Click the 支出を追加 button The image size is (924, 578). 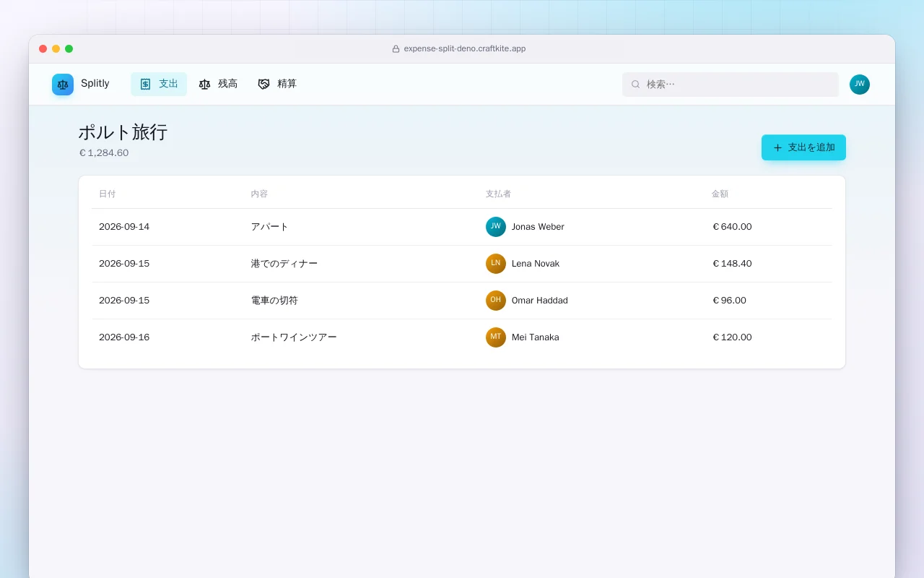(803, 147)
